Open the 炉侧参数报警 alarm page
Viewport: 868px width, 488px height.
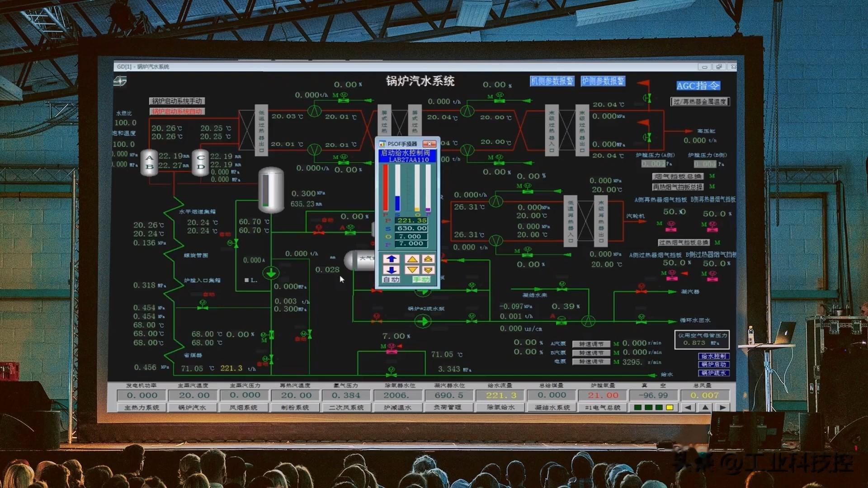[603, 81]
